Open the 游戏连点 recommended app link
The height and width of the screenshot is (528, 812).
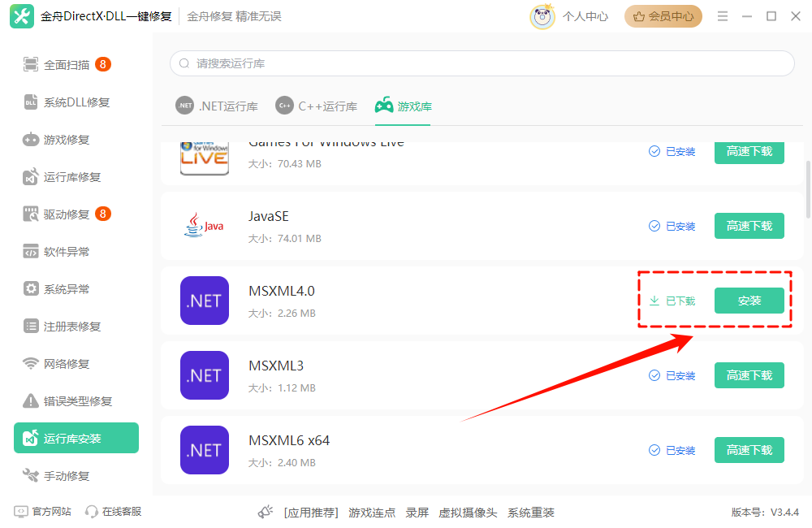point(372,513)
